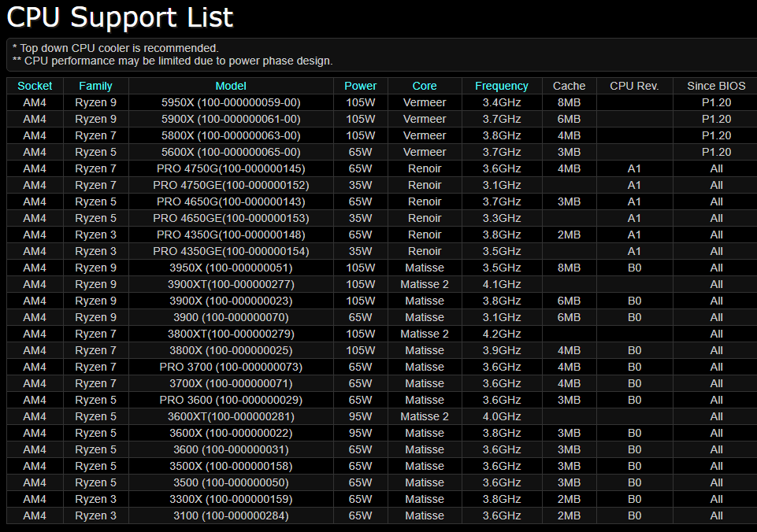Select model 3950X (100-000000051)
This screenshot has height=532, width=757.
click(x=231, y=268)
